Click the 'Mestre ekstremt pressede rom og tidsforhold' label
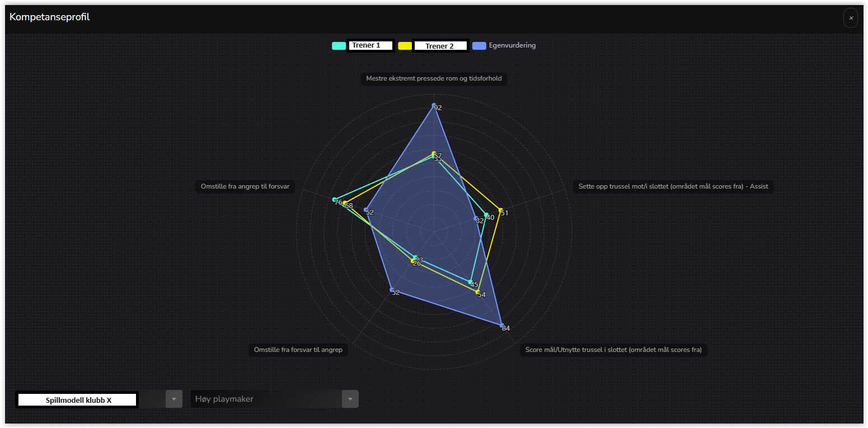868x428 pixels. coord(434,78)
